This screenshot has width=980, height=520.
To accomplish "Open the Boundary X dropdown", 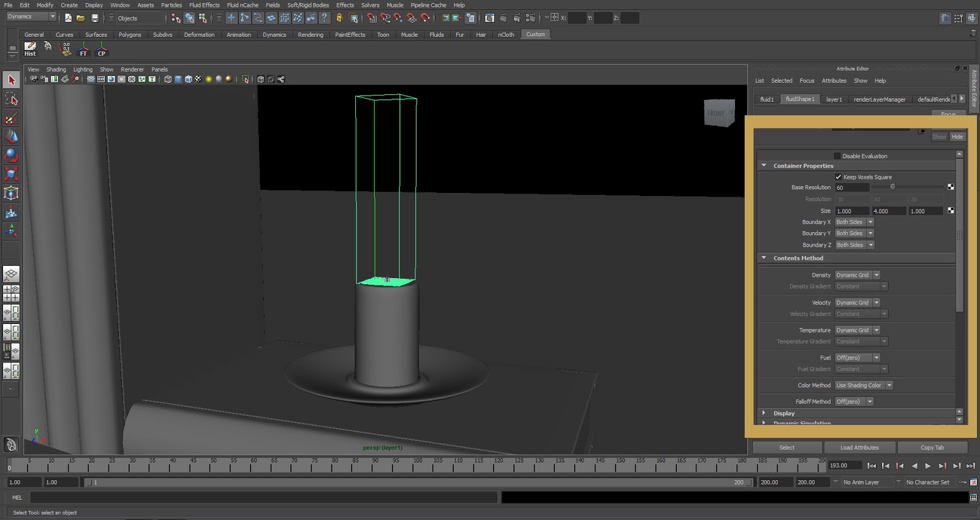I will coord(854,222).
